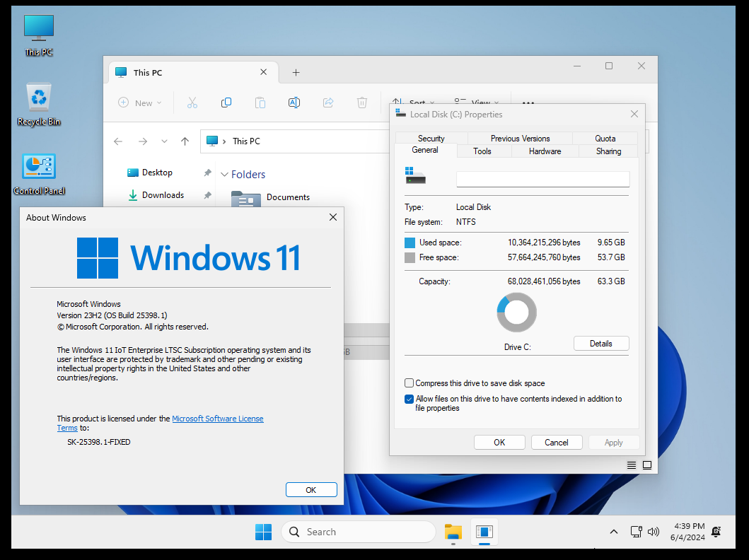Click the See more ellipsis in Explorer toolbar
The image size is (749, 560).
click(528, 102)
